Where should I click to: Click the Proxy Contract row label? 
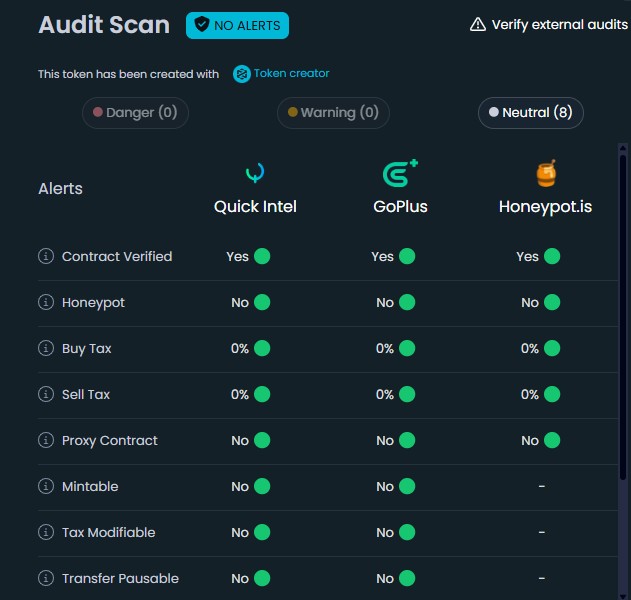point(110,441)
